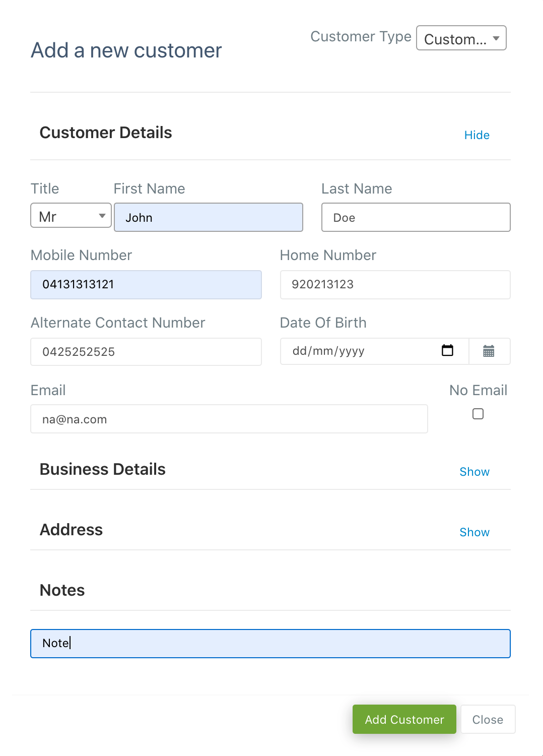This screenshot has height=756, width=543.
Task: Click the calendar grid button beside Date Of Birth
Action: pyautogui.click(x=489, y=351)
